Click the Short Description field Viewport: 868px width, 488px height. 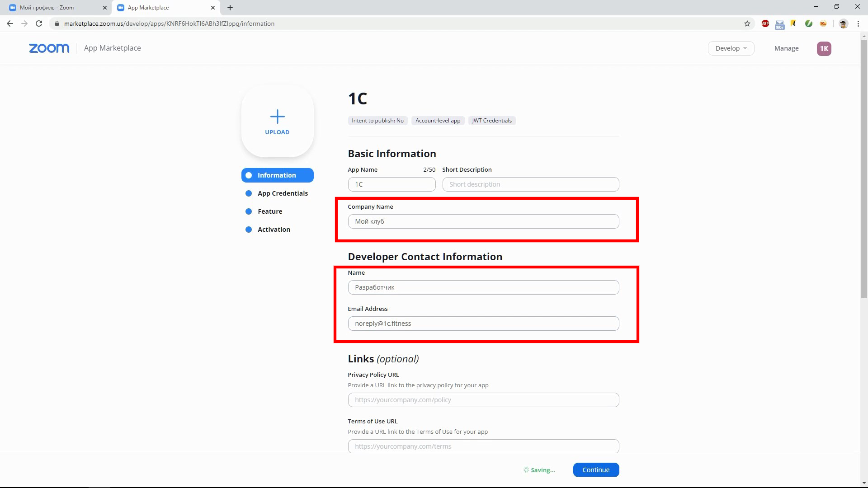pos(530,184)
